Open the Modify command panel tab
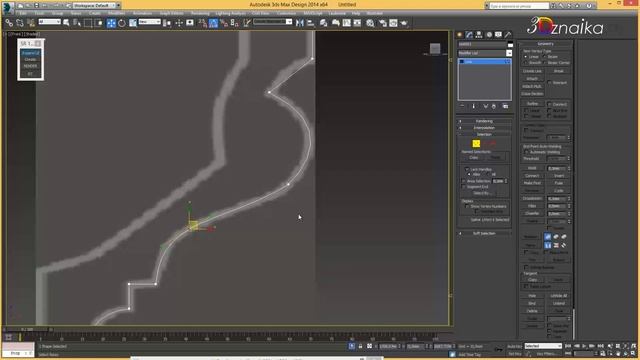Viewport: 640px width, 360px height. coord(469,35)
